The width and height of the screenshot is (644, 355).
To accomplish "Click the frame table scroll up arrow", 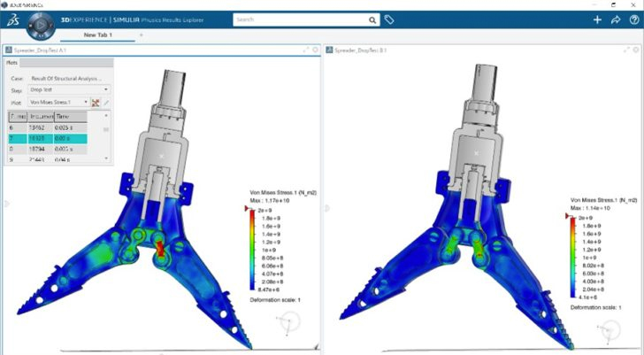I will point(106,116).
